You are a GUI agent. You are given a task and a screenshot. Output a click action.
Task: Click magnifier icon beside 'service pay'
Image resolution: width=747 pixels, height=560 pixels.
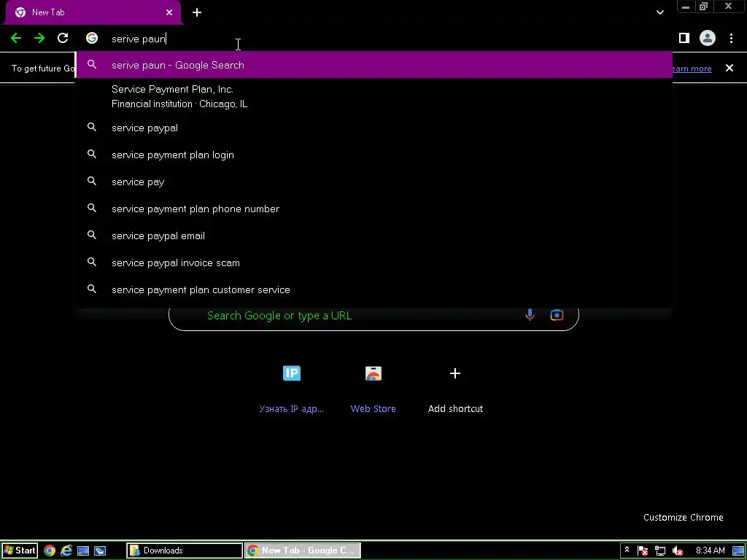coord(92,181)
